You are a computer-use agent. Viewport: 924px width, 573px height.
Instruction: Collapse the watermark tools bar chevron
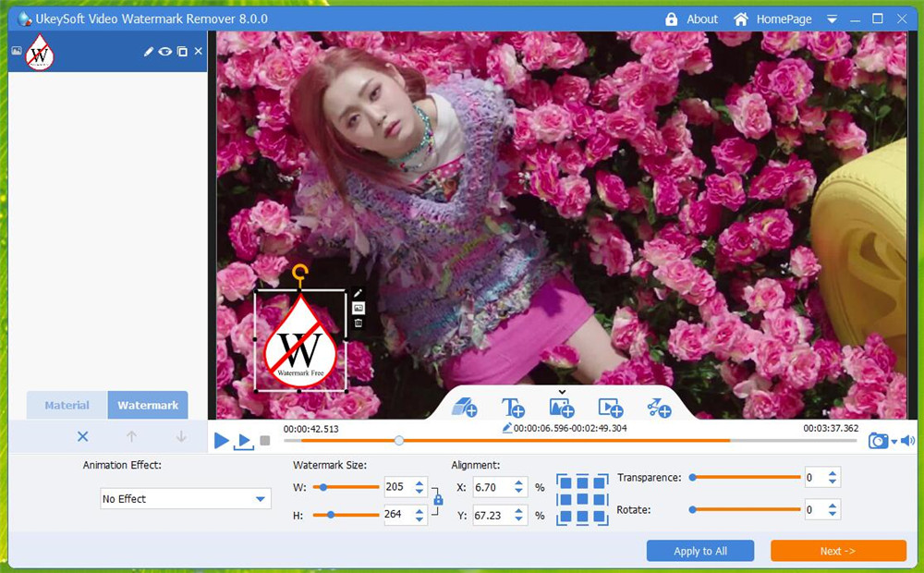(563, 391)
